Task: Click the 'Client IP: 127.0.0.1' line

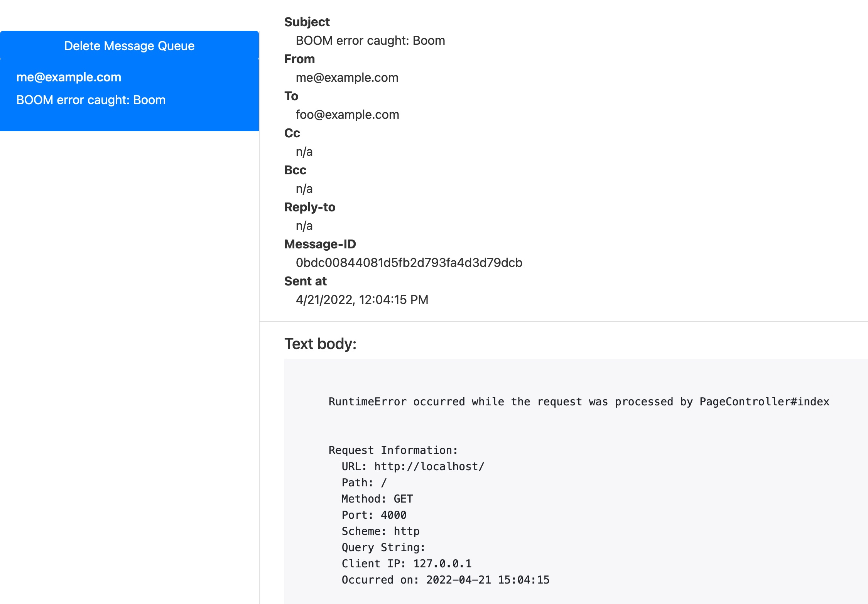Action: point(407,564)
